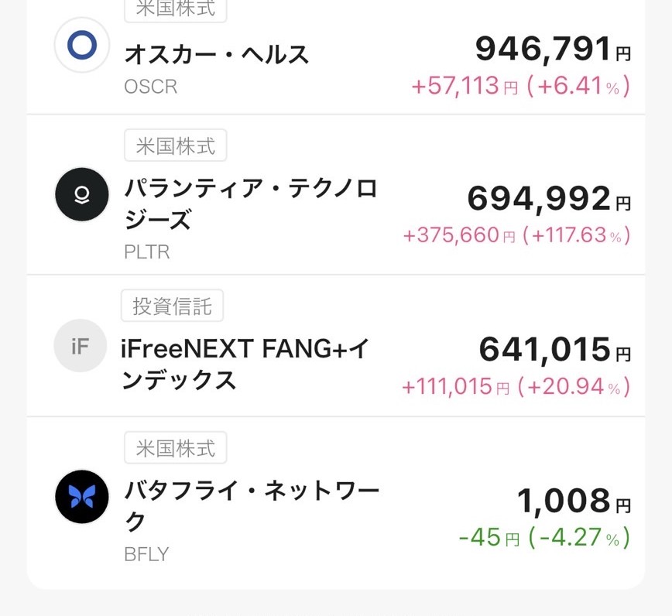672x616 pixels.
Task: Tap the iF gray circle icon
Action: coord(81,346)
